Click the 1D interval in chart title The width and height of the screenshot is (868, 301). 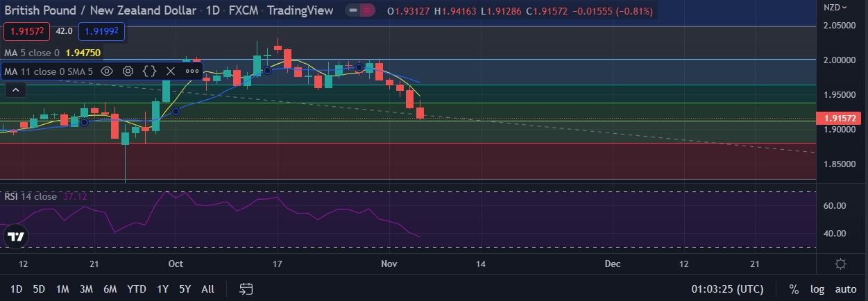click(x=214, y=10)
